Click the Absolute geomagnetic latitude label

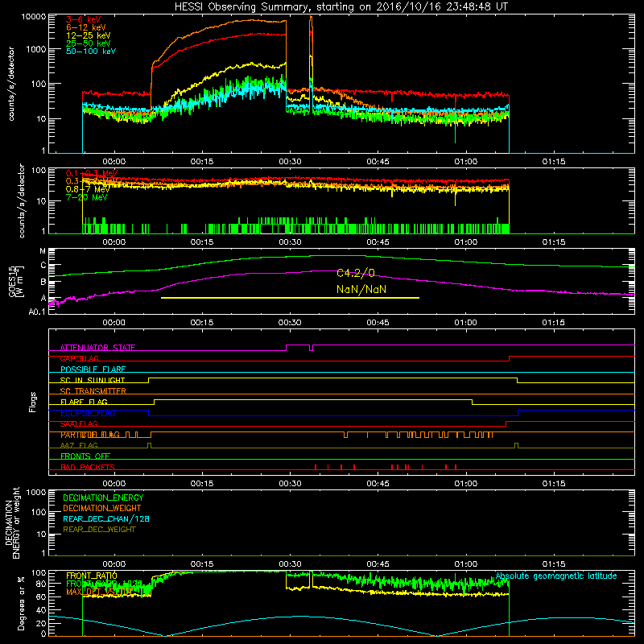pyautogui.click(x=556, y=576)
